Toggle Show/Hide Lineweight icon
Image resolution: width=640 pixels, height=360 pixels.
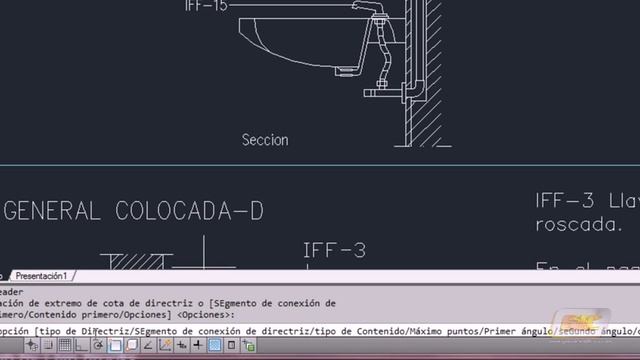pos(198,346)
